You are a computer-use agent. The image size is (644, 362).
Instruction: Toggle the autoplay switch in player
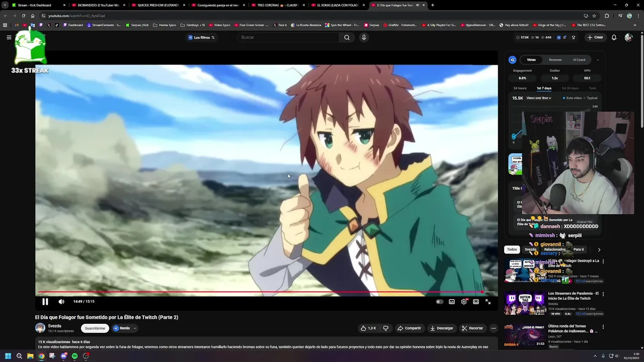tap(439, 302)
